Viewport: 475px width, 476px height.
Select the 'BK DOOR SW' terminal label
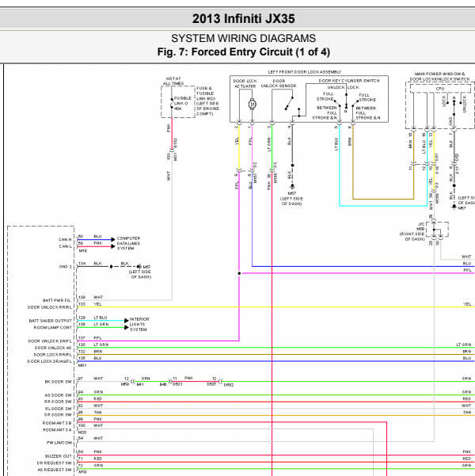[x=59, y=382]
